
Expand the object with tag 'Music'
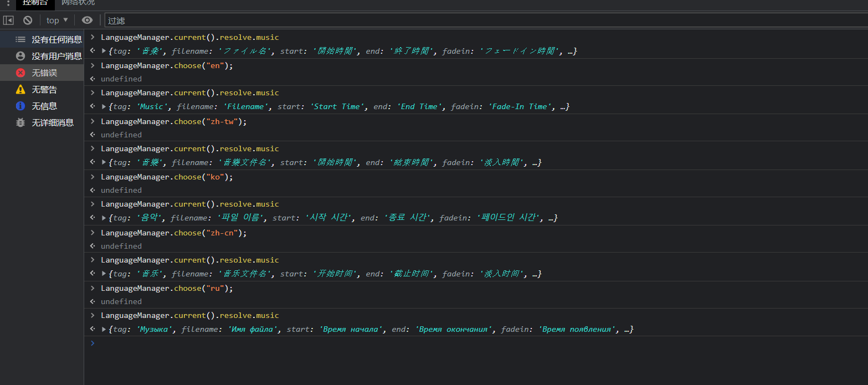tap(104, 106)
